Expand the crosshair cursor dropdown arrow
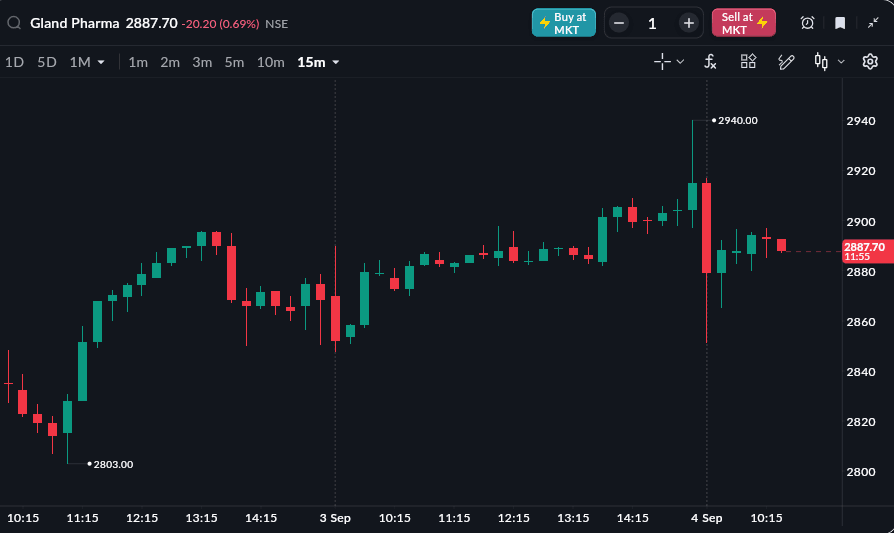 click(x=680, y=62)
